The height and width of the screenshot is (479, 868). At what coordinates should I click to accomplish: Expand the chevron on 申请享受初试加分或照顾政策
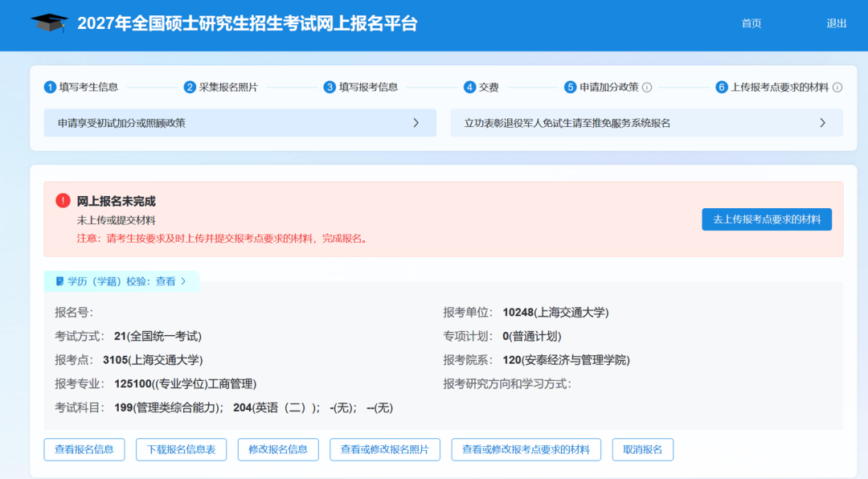tap(416, 123)
